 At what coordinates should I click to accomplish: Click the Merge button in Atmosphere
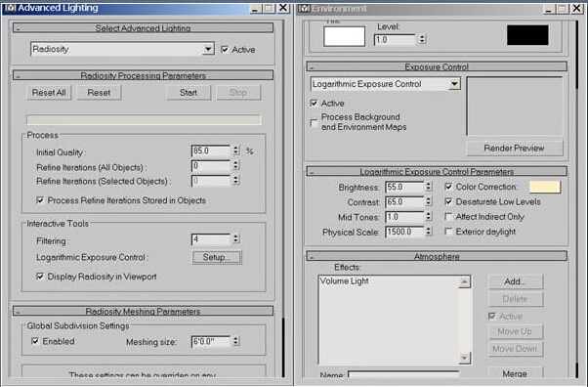pos(516,373)
